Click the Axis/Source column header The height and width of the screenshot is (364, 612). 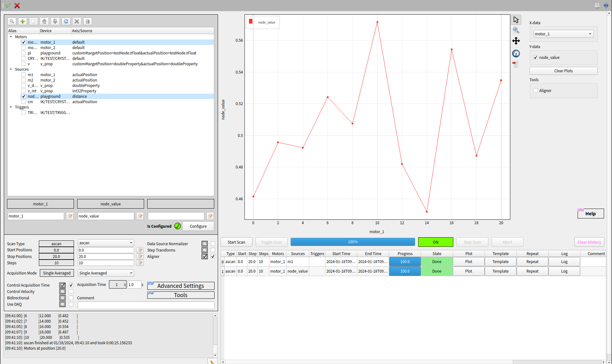142,31
